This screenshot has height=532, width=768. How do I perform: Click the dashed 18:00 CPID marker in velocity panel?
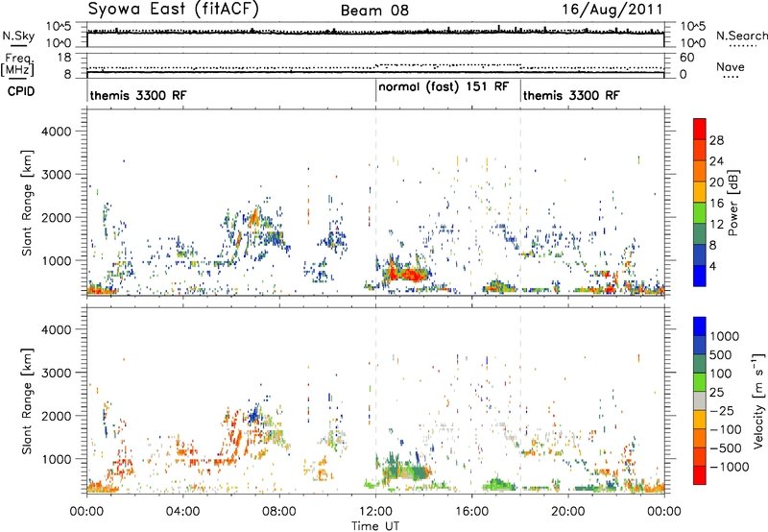[520, 400]
